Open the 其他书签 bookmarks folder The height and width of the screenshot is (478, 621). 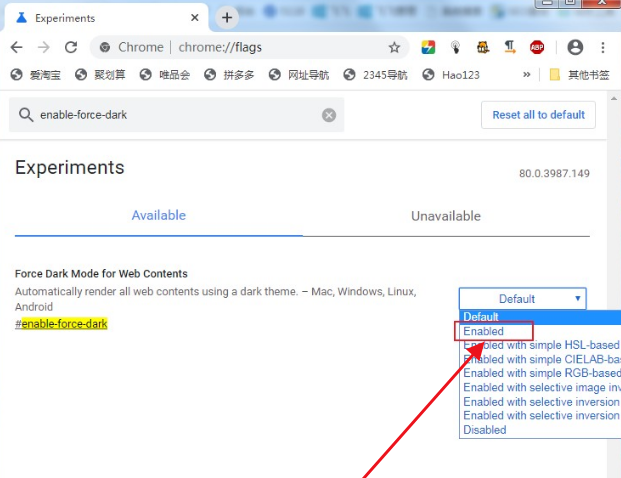point(579,75)
